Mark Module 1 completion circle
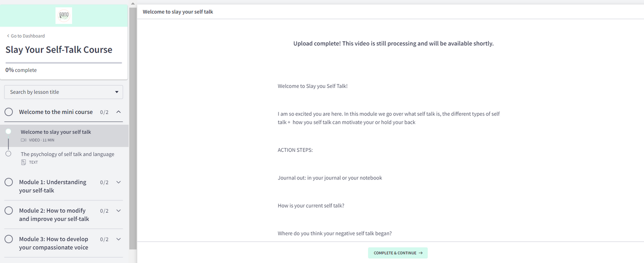644x263 pixels. 8,182
